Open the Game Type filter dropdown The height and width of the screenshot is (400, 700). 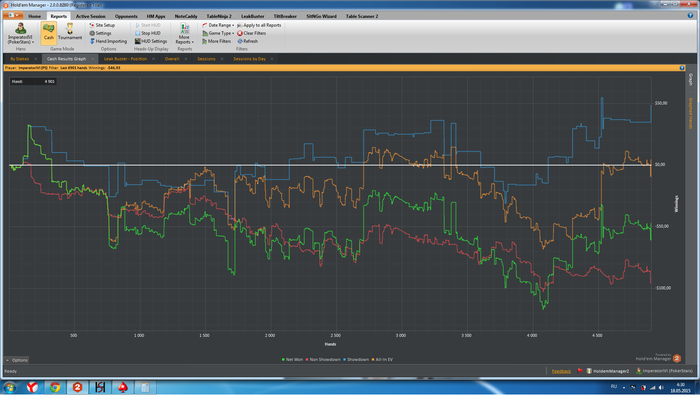click(218, 33)
